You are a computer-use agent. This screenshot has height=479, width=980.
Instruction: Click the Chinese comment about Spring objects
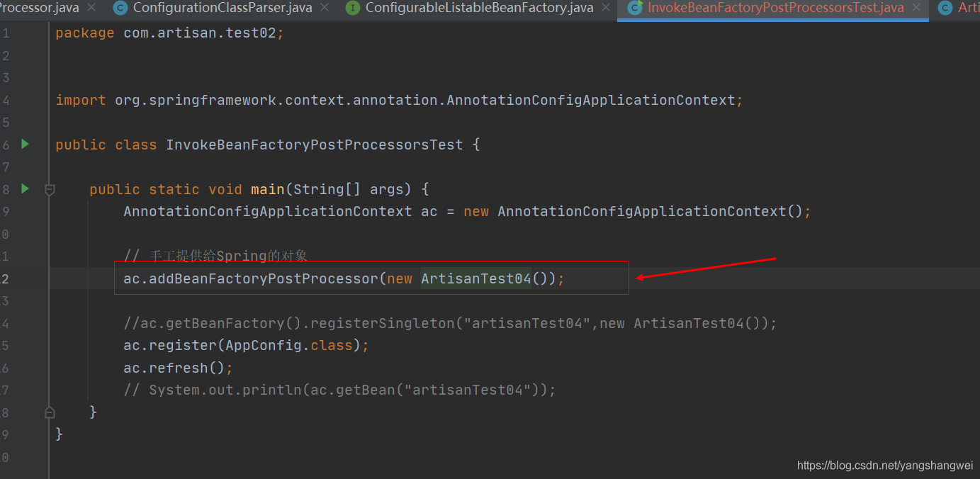point(215,256)
